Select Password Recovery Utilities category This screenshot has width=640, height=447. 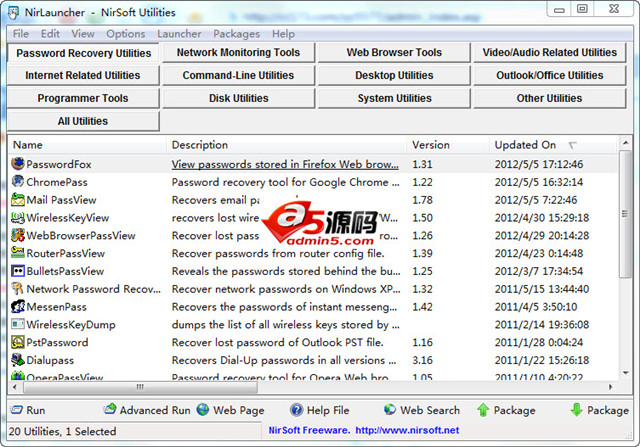(83, 53)
